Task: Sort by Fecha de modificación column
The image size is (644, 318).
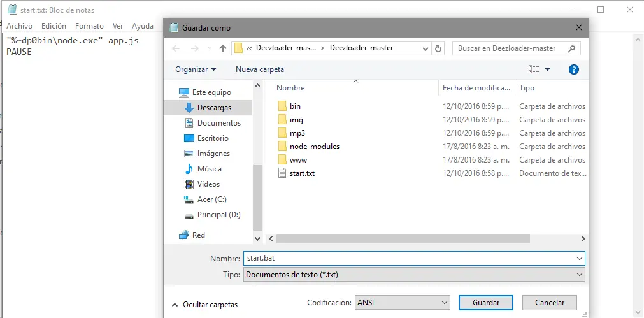Action: (477, 88)
